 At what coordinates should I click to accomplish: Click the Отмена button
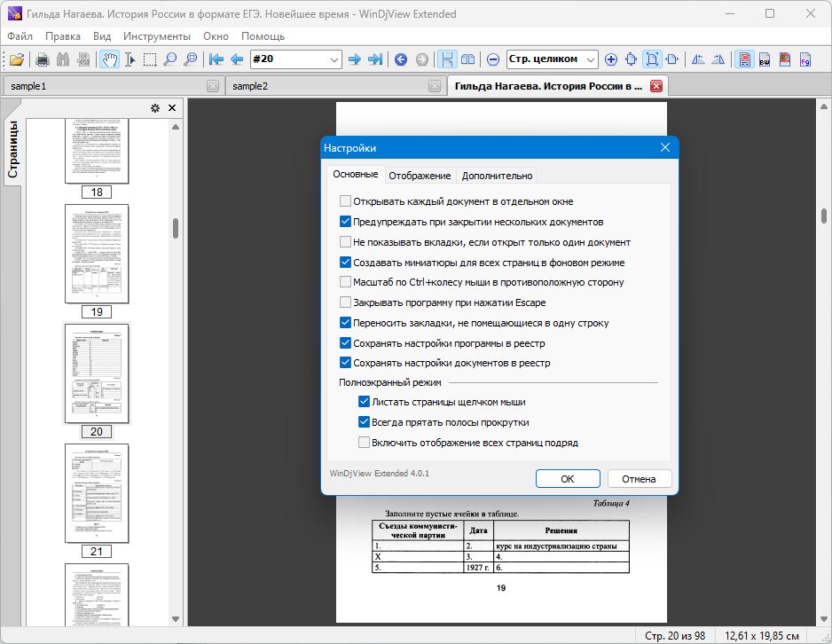[x=639, y=478]
